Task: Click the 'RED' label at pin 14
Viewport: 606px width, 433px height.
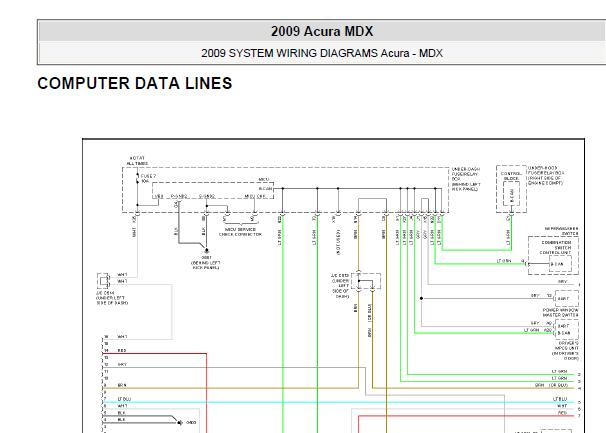Action: (x=122, y=351)
